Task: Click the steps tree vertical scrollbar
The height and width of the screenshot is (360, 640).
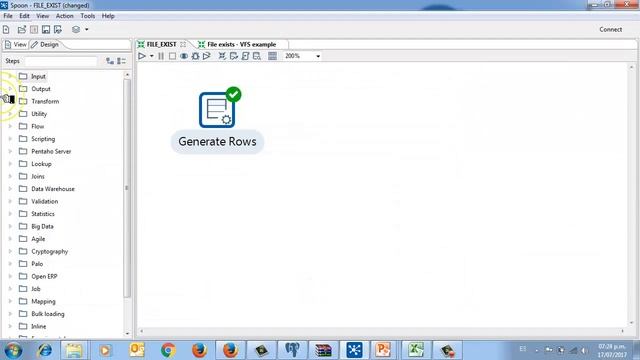Action: click(127, 188)
